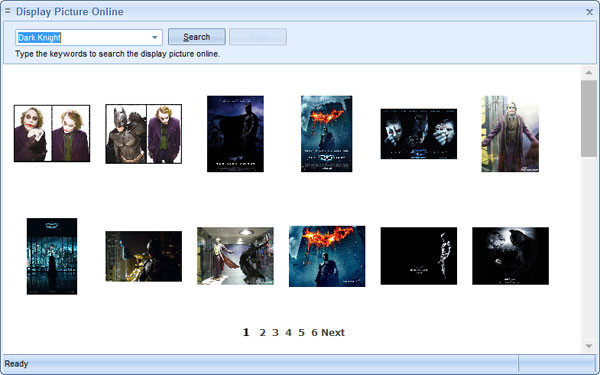Go to results page 2
The image size is (600, 375).
(262, 333)
